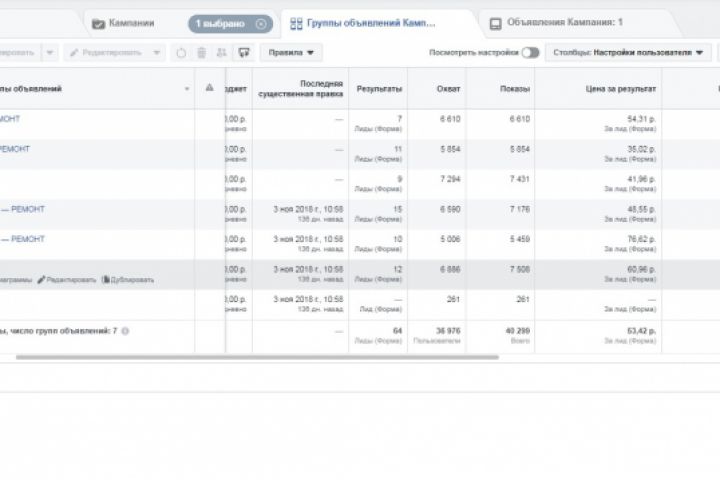Click the reach value '5 006'

[x=450, y=239]
